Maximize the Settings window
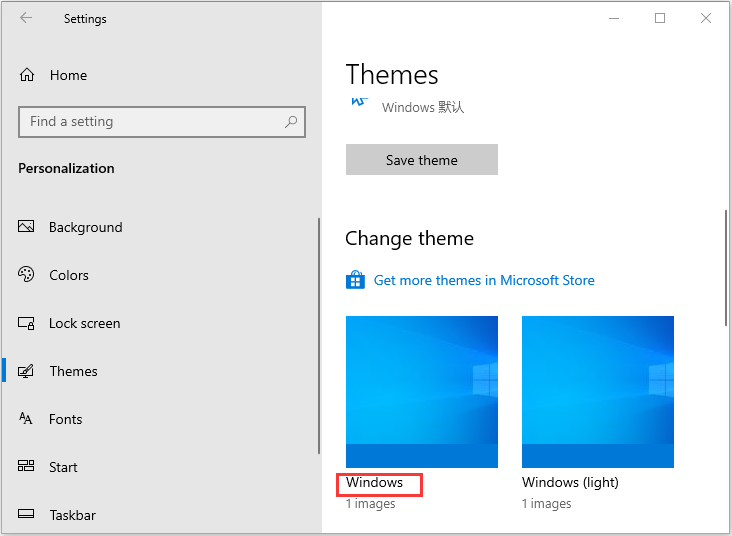 (660, 18)
